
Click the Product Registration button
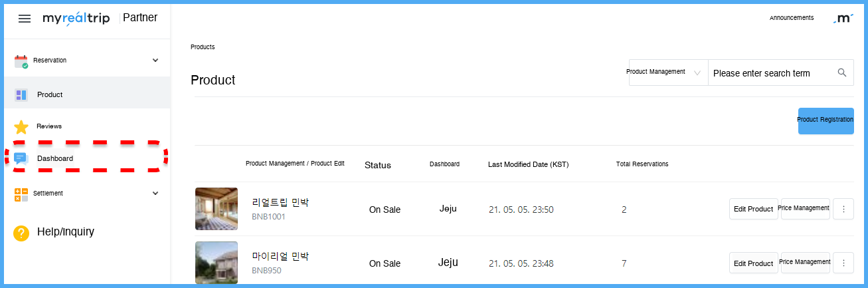pos(825,120)
